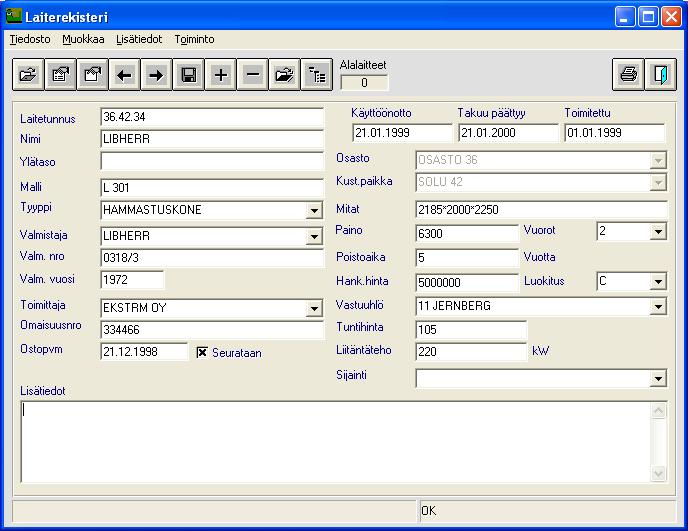The image size is (688, 531).
Task: Click the Käyttöönotto date field
Action: [x=402, y=133]
